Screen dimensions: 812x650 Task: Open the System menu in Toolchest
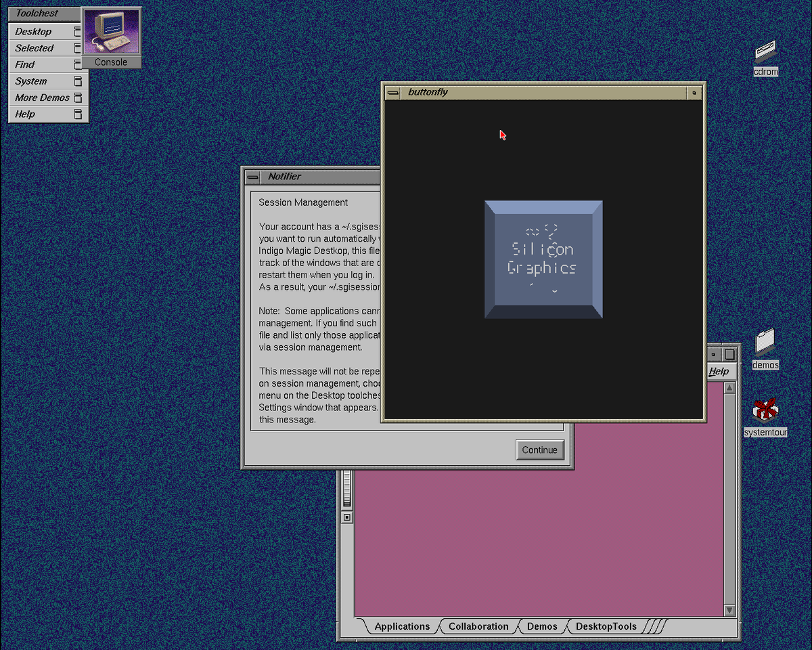(49, 81)
